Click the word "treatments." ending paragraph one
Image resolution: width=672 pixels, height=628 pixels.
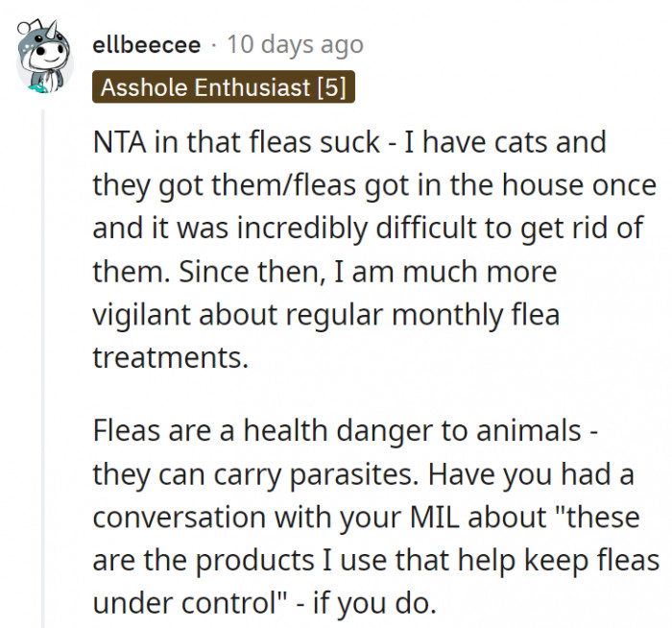170,357
